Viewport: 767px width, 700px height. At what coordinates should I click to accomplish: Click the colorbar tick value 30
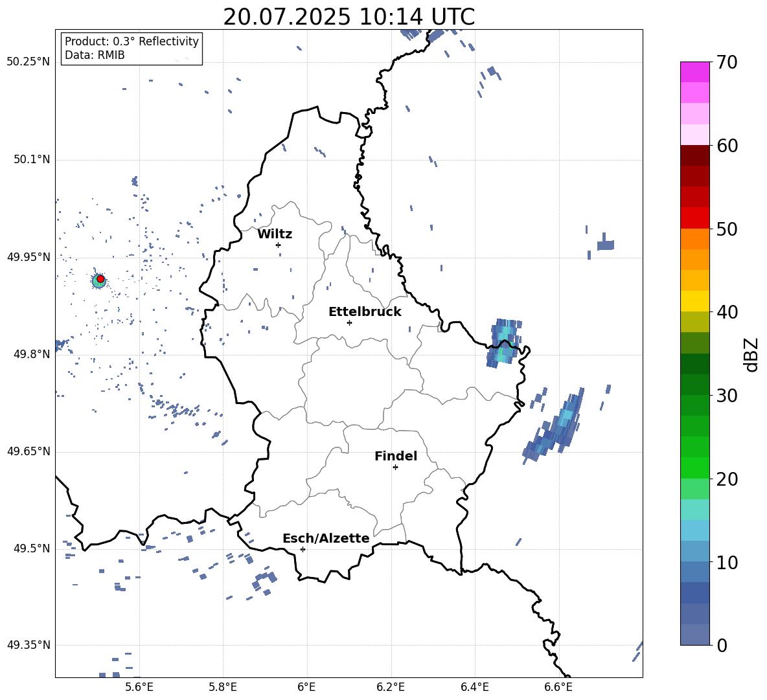[727, 396]
